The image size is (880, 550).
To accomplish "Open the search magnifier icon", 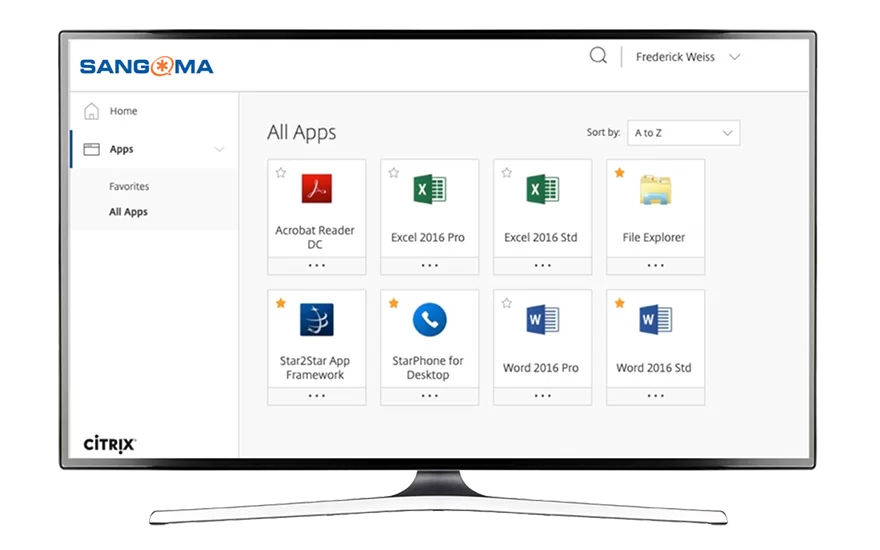I will click(598, 56).
